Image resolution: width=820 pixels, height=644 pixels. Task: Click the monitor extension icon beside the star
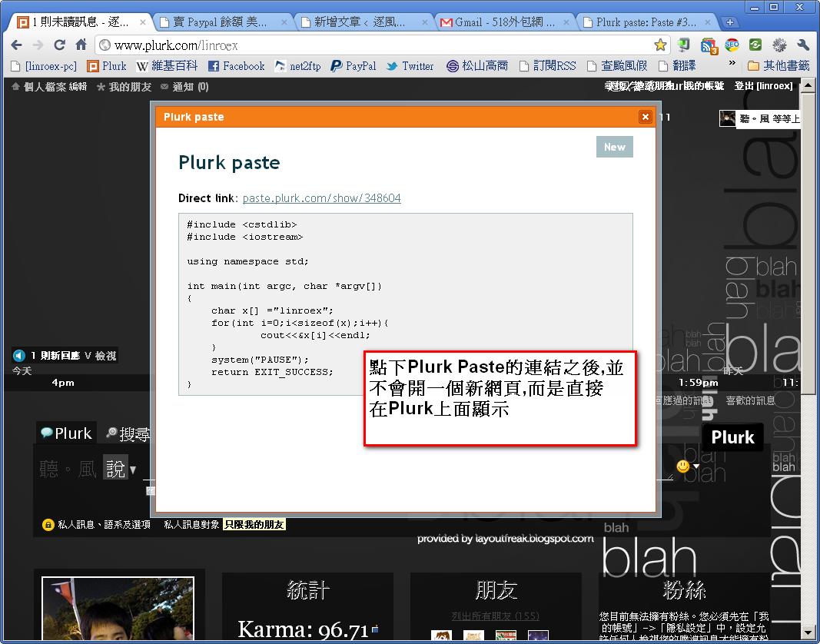(683, 45)
